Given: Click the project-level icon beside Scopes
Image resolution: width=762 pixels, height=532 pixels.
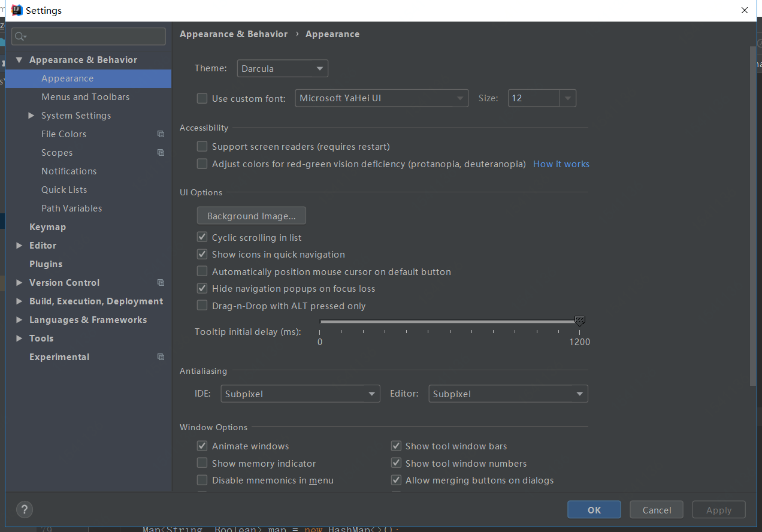Looking at the screenshot, I should click(x=161, y=153).
